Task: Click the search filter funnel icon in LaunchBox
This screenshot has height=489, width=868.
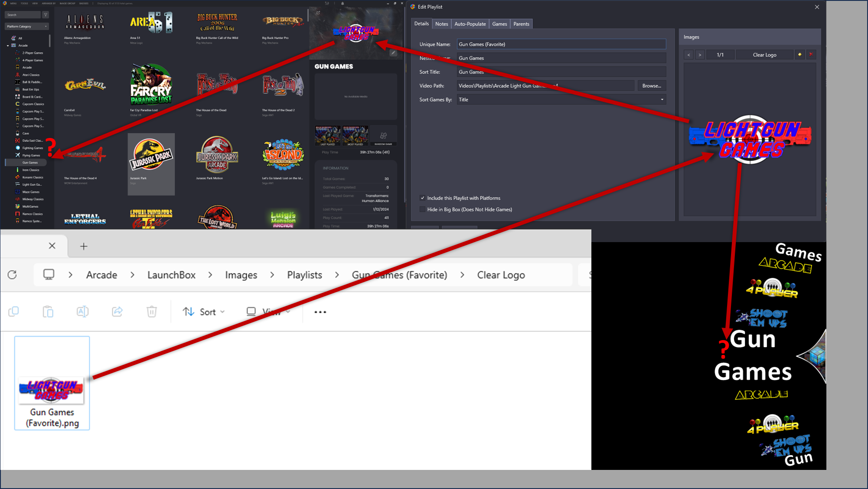Action: pos(46,15)
